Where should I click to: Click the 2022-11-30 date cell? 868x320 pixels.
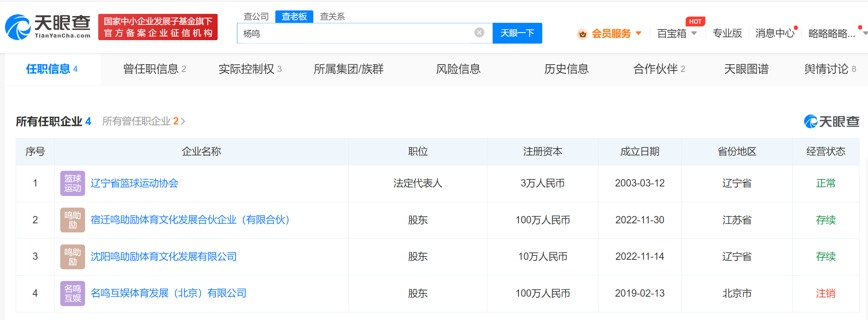pyautogui.click(x=640, y=220)
